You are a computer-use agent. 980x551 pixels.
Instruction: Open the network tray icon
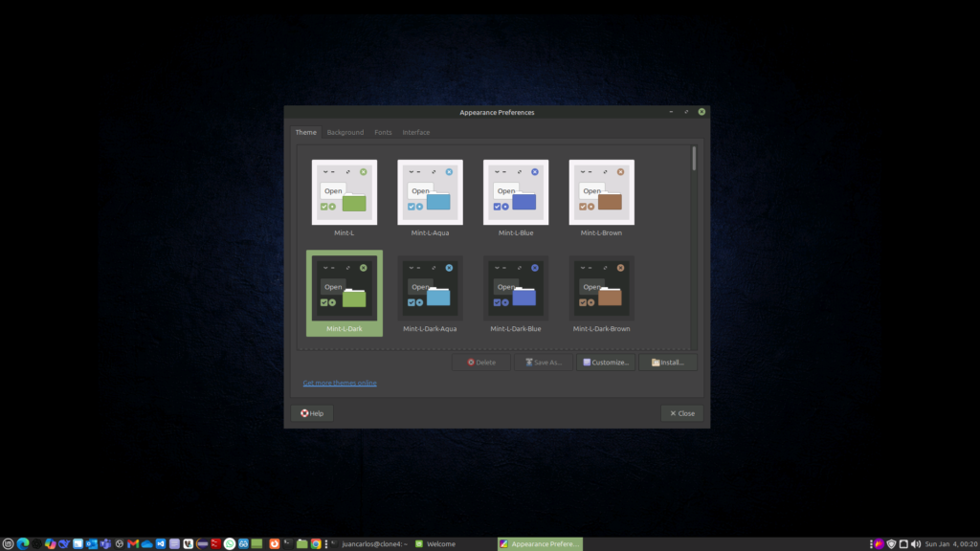pos(903,544)
